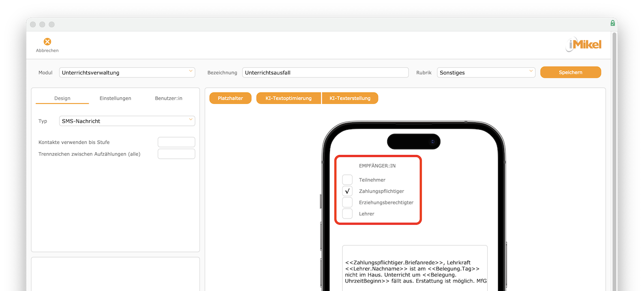Click the KI-Texterstellung button

point(350,98)
